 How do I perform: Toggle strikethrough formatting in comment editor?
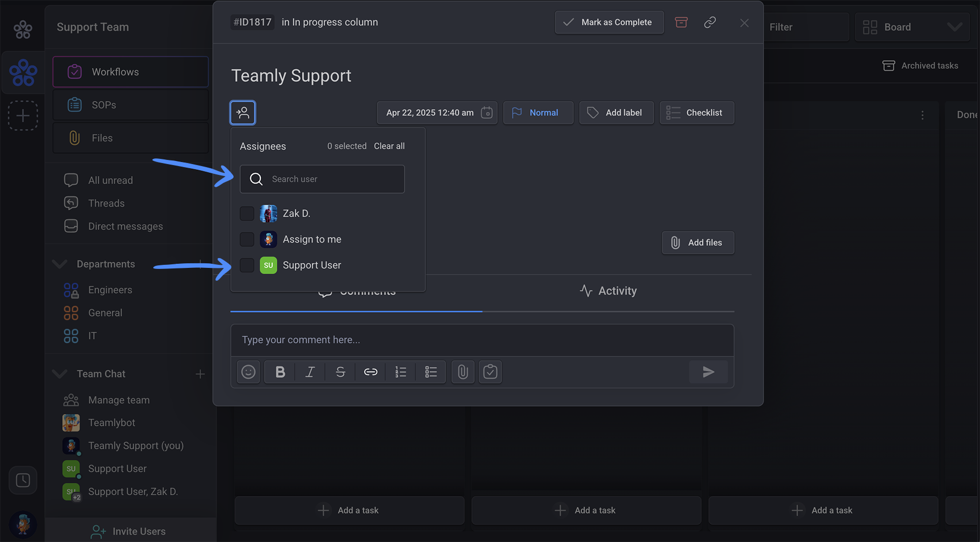tap(340, 372)
